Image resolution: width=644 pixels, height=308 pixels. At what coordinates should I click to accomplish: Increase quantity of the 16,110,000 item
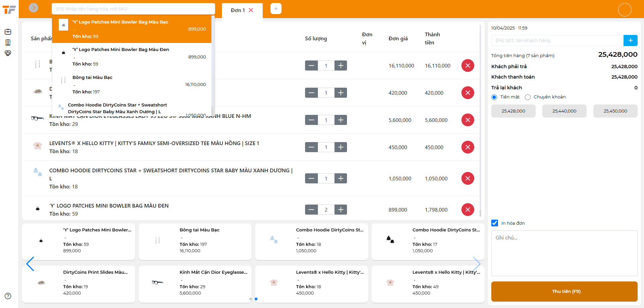(x=341, y=65)
